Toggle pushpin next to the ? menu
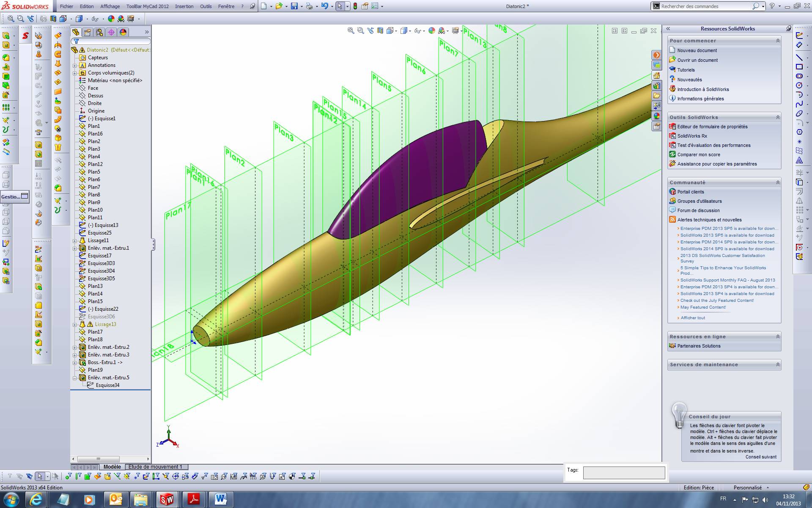Viewport: 812px width, 508px height. [x=252, y=6]
